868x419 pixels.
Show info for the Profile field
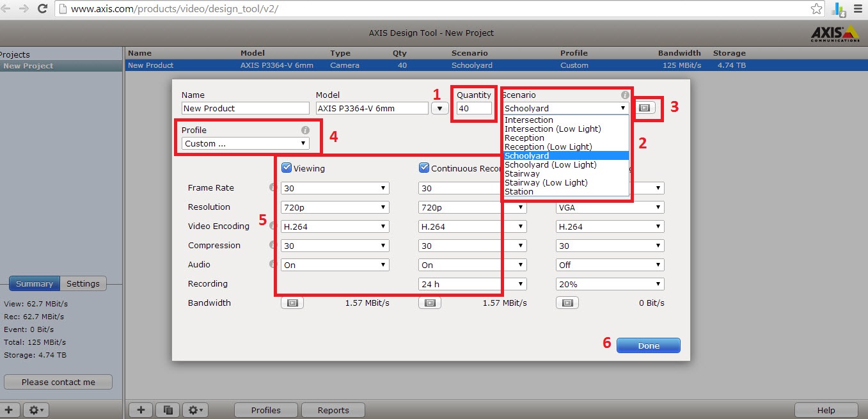point(305,130)
